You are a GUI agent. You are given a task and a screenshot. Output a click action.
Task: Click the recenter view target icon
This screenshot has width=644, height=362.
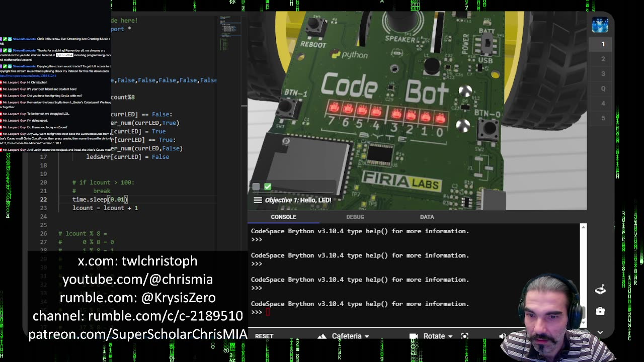coord(464,336)
